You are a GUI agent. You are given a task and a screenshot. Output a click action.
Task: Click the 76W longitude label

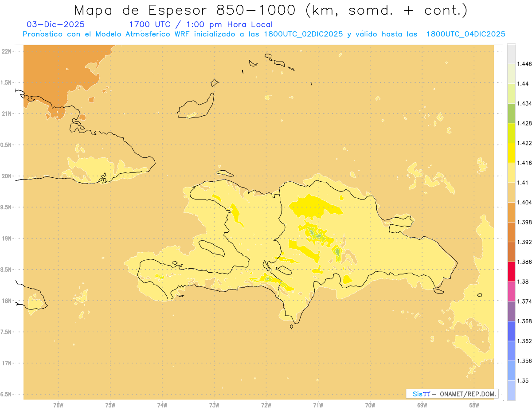coord(58,405)
